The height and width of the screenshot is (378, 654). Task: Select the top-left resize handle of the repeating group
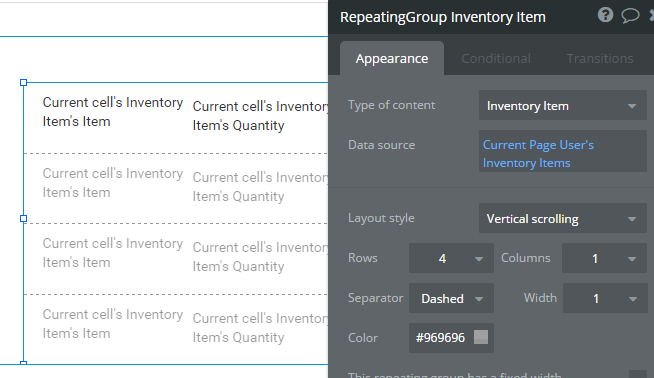click(24, 83)
